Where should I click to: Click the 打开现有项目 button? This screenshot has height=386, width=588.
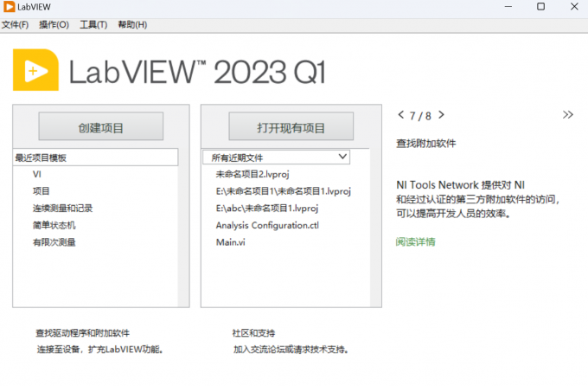[x=291, y=126]
